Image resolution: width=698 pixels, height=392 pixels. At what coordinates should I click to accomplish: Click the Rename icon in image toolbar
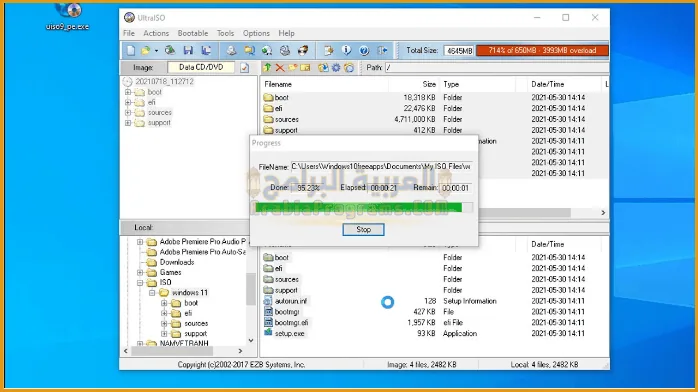coord(305,68)
